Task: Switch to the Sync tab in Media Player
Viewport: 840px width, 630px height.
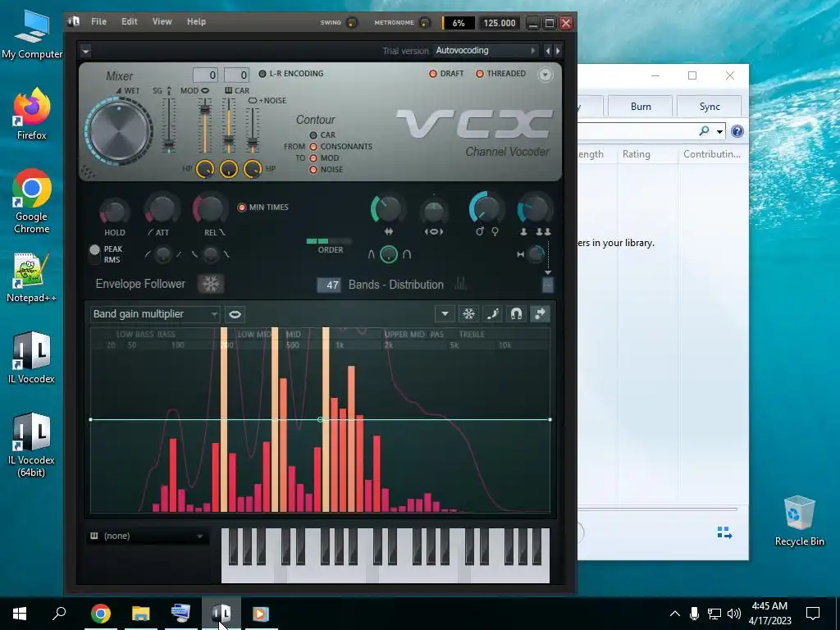Action: (710, 106)
